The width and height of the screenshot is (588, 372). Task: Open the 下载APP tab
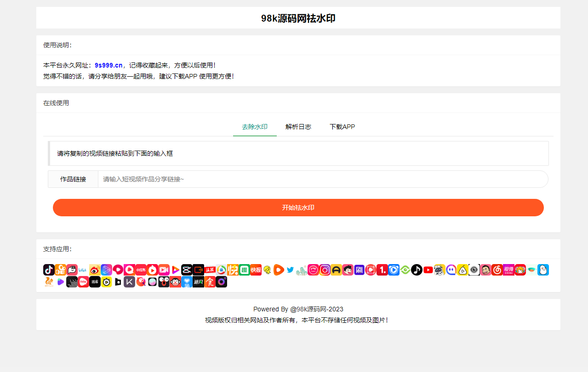pos(342,127)
